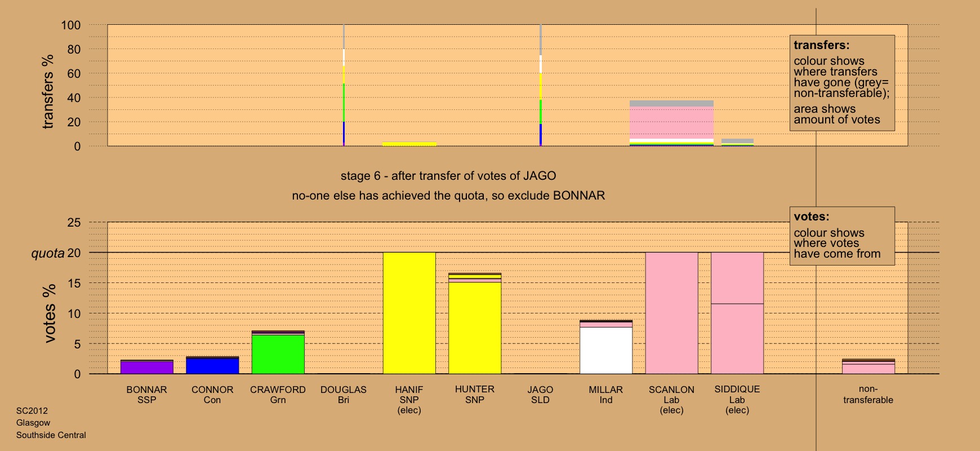The width and height of the screenshot is (980, 451).
Task: Click the quota label on vote axis
Action: [x=48, y=253]
